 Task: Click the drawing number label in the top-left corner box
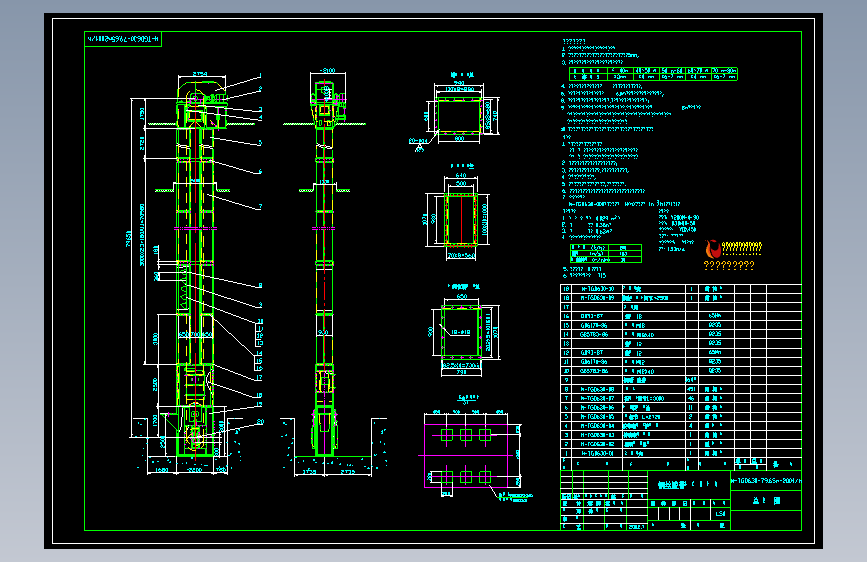[x=123, y=39]
